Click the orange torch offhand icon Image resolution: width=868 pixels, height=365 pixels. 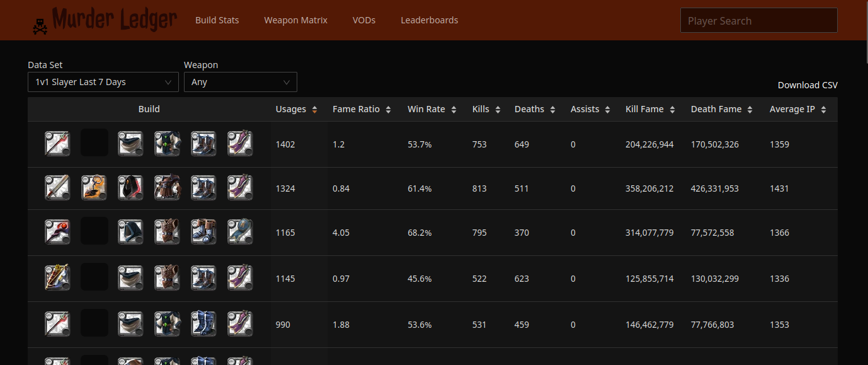(x=94, y=188)
